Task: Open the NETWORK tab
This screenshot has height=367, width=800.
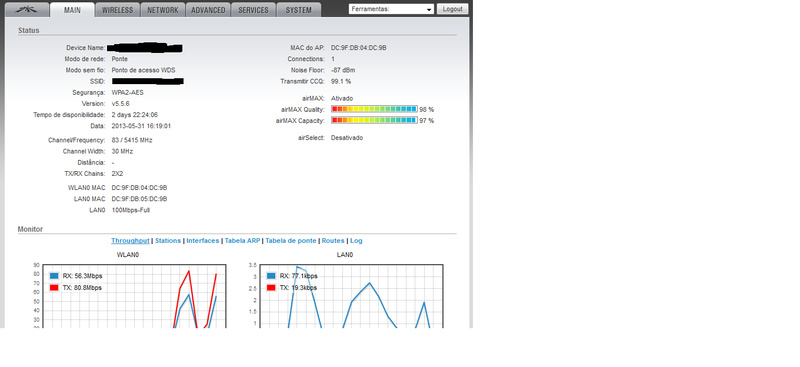Action: coord(163,10)
